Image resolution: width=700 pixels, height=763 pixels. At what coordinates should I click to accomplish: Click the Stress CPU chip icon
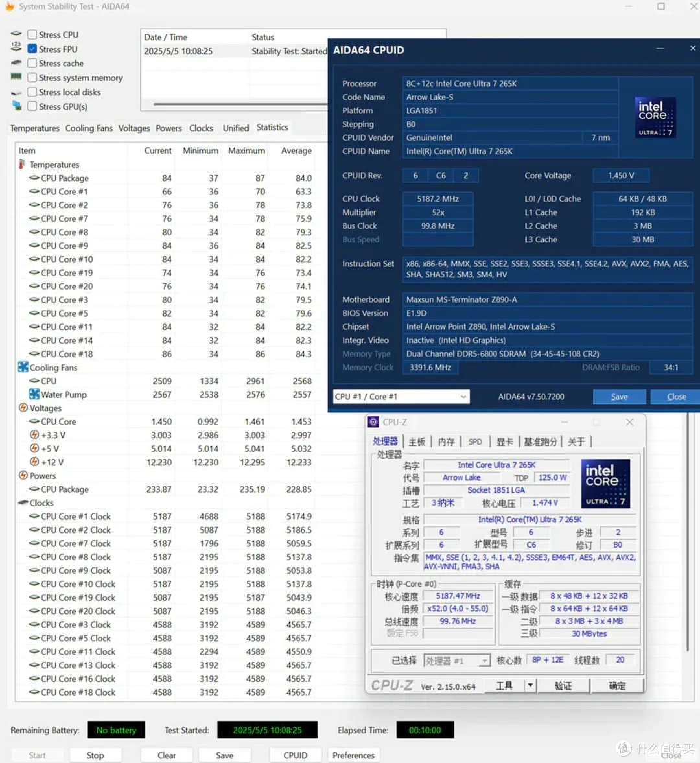[x=17, y=34]
